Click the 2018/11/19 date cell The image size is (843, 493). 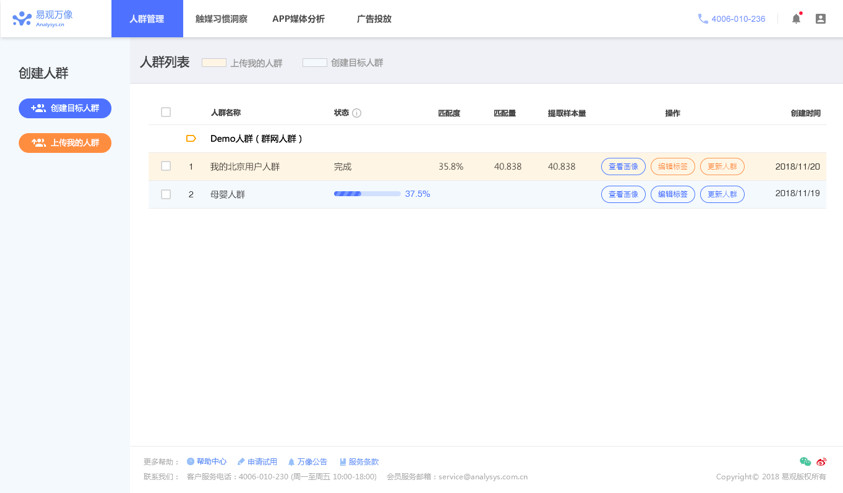[797, 193]
